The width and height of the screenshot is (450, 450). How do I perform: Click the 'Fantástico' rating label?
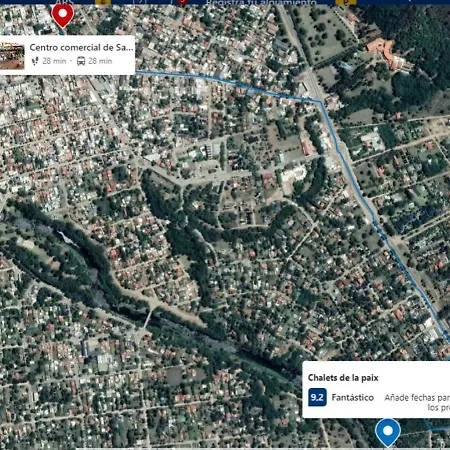pyautogui.click(x=353, y=397)
